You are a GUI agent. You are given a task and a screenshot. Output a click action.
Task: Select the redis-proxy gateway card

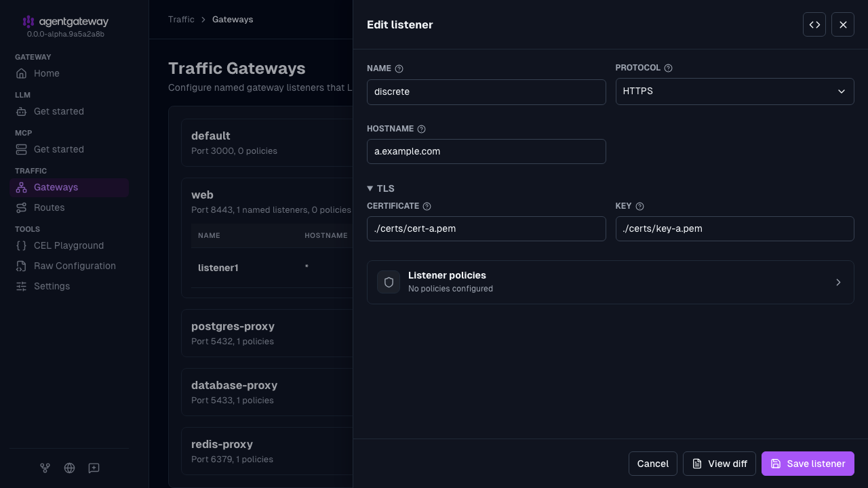point(267,451)
